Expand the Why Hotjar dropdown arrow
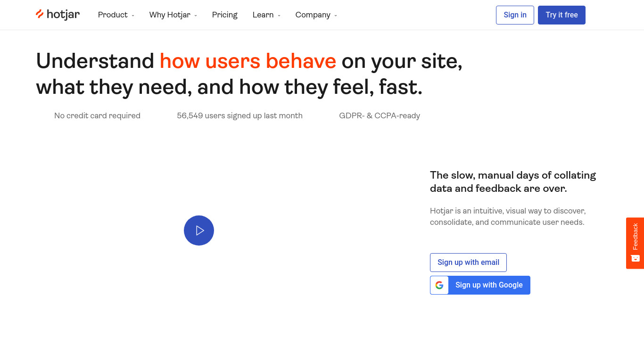This screenshot has width=644, height=362. coord(196,16)
